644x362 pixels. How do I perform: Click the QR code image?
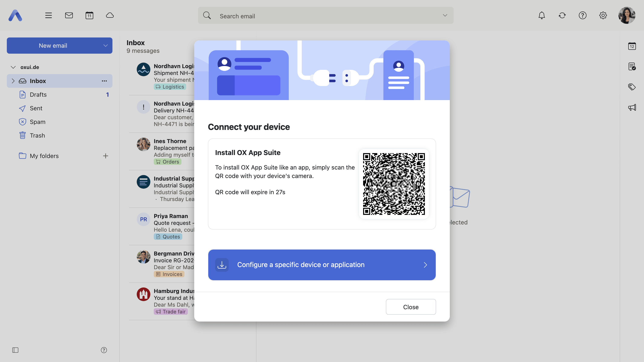click(x=394, y=184)
